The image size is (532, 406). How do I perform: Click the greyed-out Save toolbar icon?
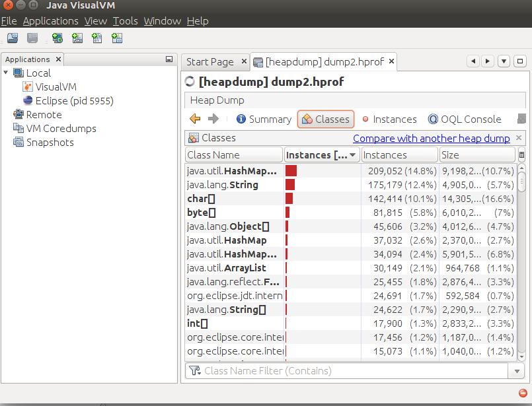coord(32,38)
